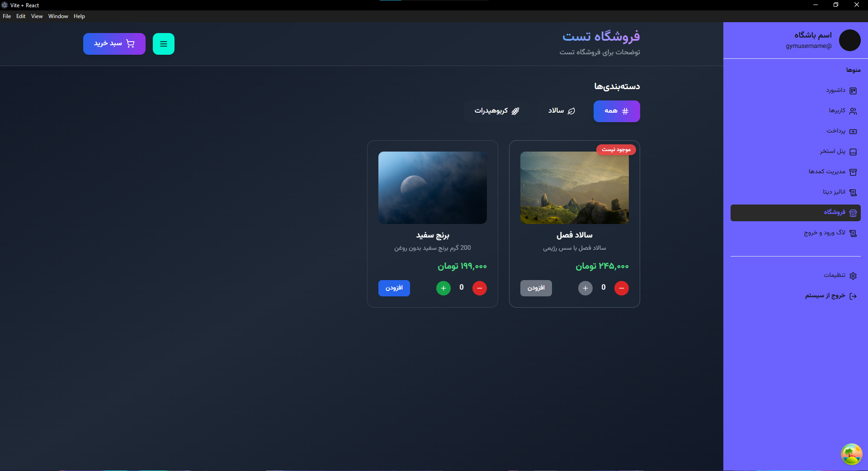Click the profile avatar for اسم باشگاه
The height and width of the screenshot is (471, 868).
pos(849,40)
